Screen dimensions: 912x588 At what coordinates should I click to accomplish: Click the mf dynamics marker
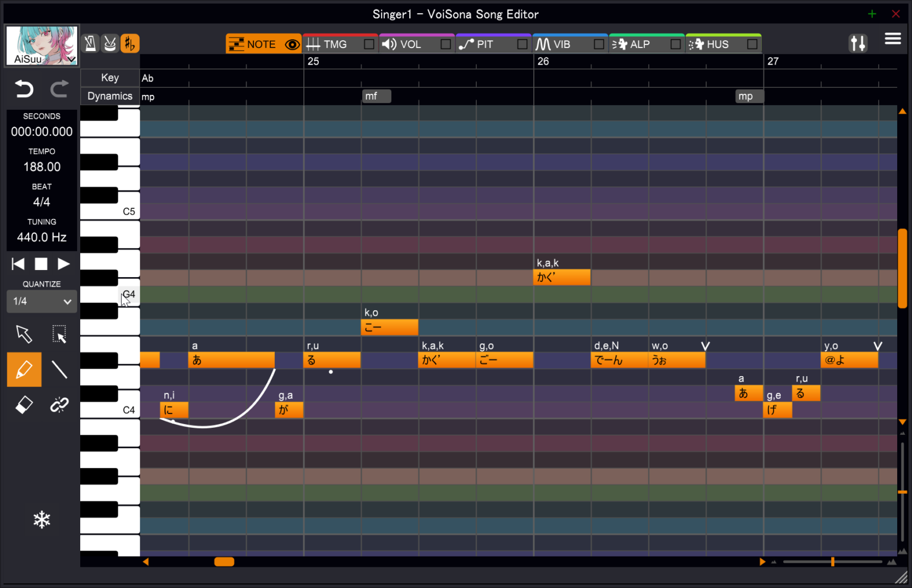(x=376, y=96)
